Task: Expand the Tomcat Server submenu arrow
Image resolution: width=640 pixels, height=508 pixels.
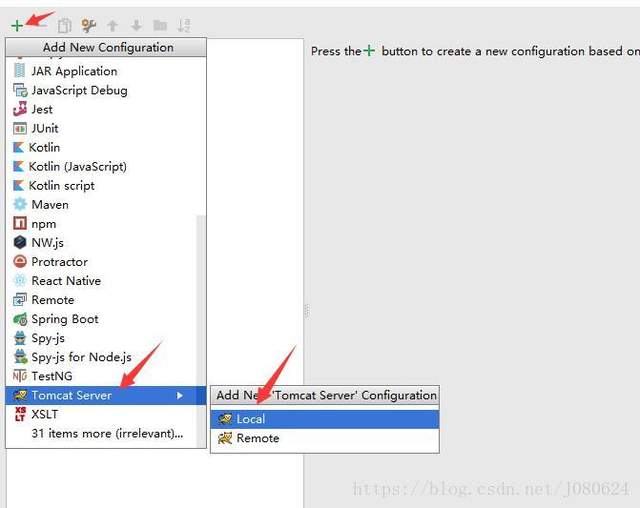Action: point(180,395)
